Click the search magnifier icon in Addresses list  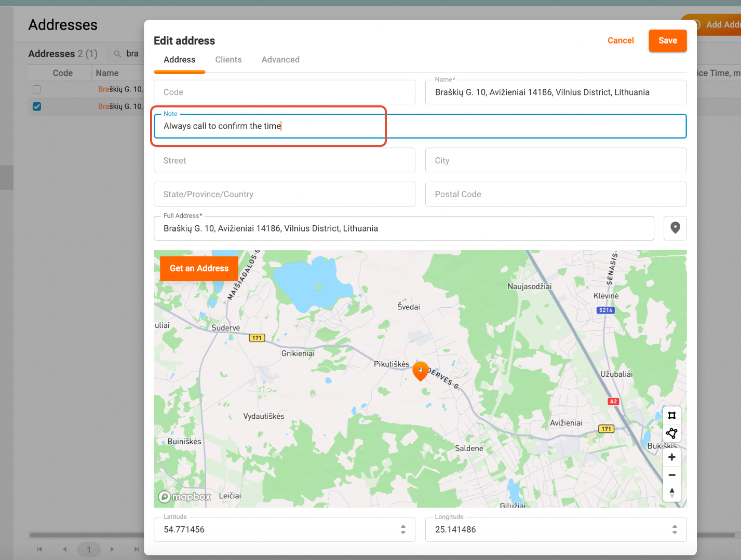click(x=117, y=54)
